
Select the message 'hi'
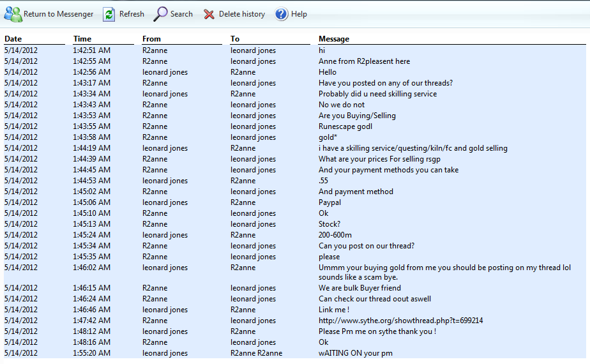(322, 50)
